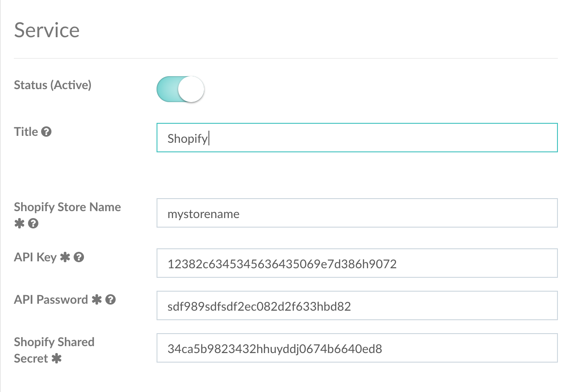Click the required asterisk beside API Password
Screen dimensions: 570x392
(x=97, y=300)
